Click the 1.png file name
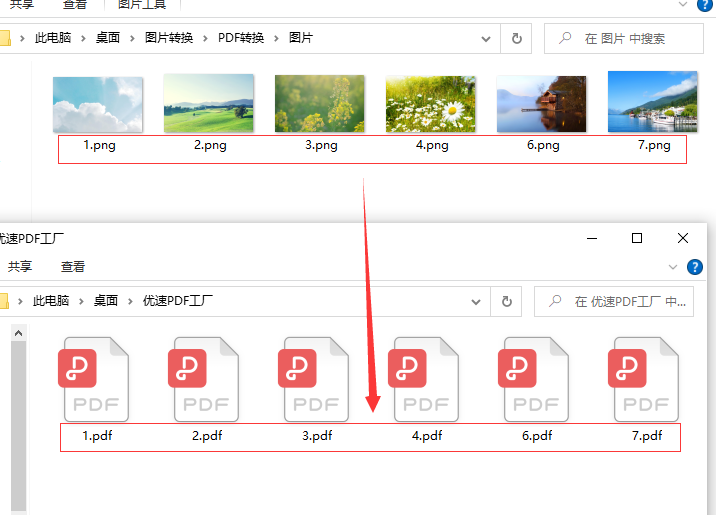 click(x=100, y=145)
